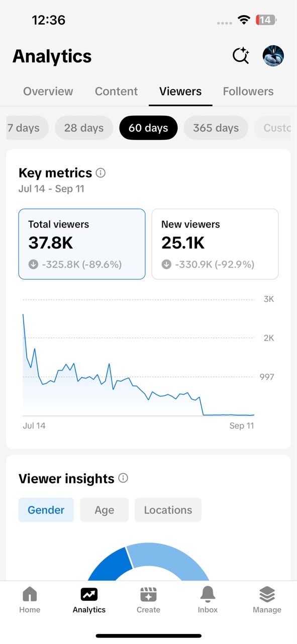297x644 pixels.
Task: Choose the Custom date range chip
Action: point(273,128)
